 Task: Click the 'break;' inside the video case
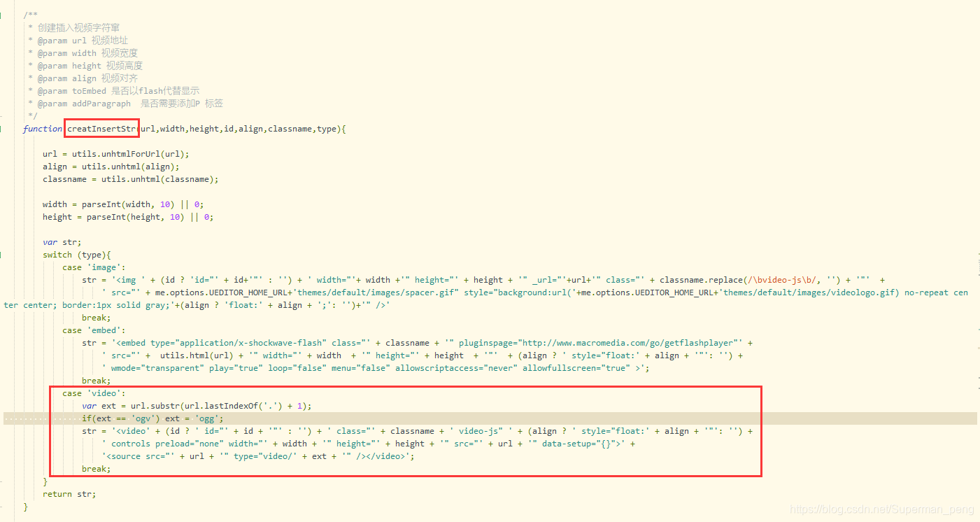pyautogui.click(x=97, y=469)
